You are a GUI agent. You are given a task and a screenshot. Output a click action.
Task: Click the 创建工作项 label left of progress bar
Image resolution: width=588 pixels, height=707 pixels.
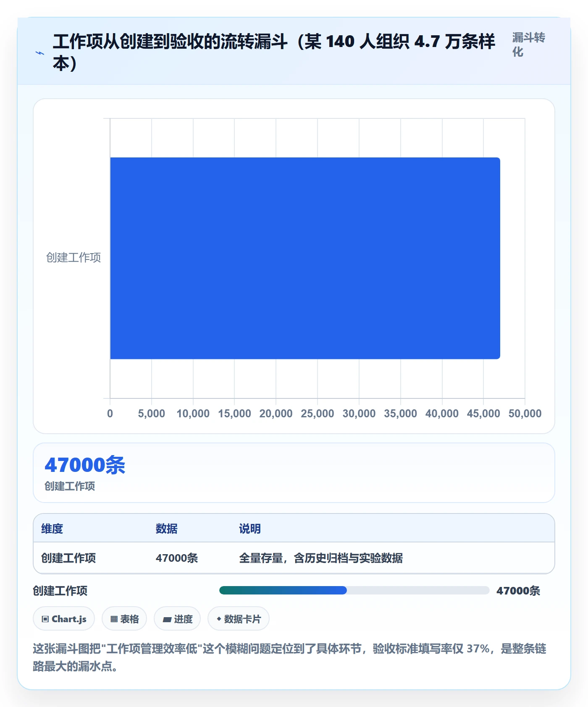coord(60,591)
